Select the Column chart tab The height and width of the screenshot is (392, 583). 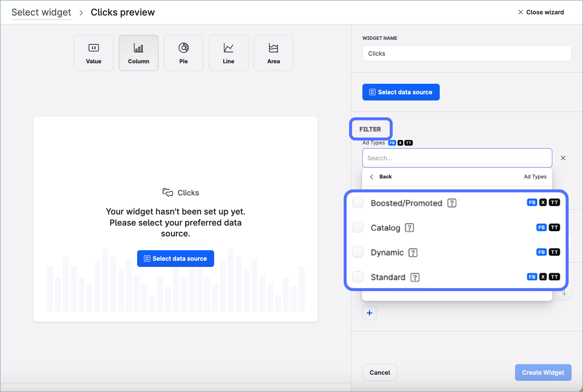click(x=139, y=53)
